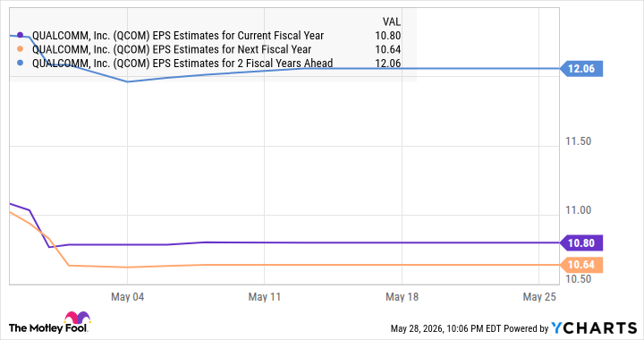Viewport: 644px width, 340px height.
Task: Click the YCharts logo
Action: 594,328
